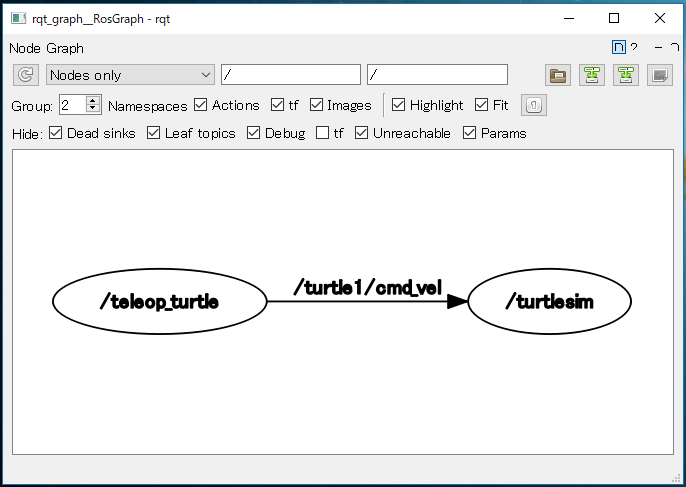Click the Group depth number field
686x487 pixels.
(73, 105)
